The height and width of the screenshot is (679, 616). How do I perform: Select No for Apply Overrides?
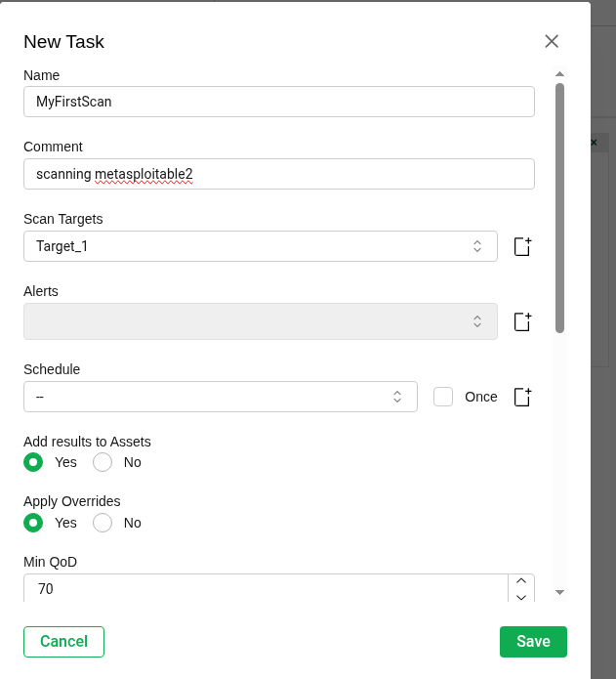103,523
